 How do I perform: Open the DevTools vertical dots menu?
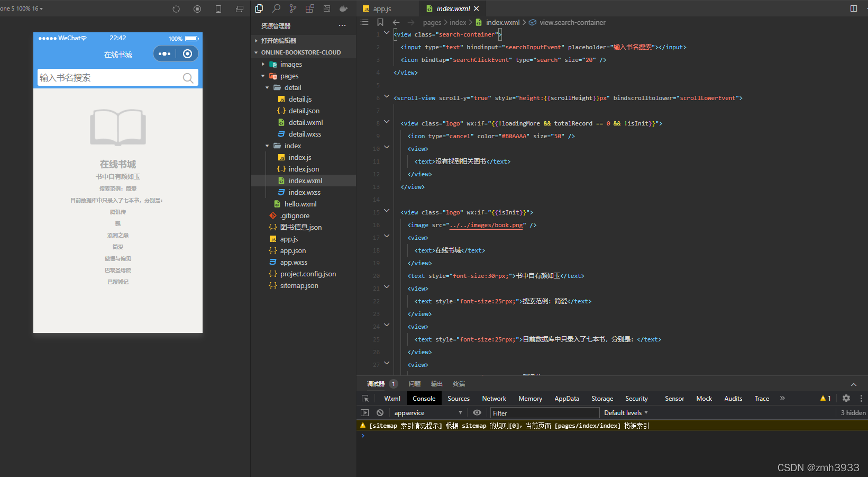(861, 399)
